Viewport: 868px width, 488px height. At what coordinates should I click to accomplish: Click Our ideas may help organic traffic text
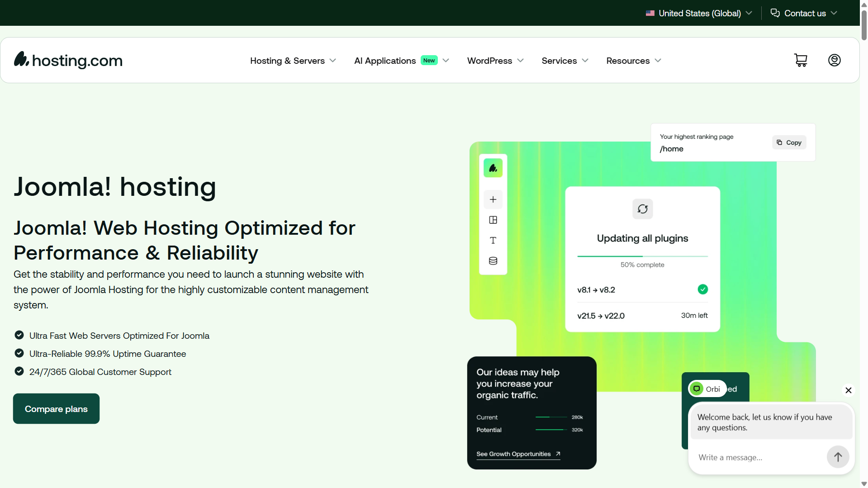518,384
